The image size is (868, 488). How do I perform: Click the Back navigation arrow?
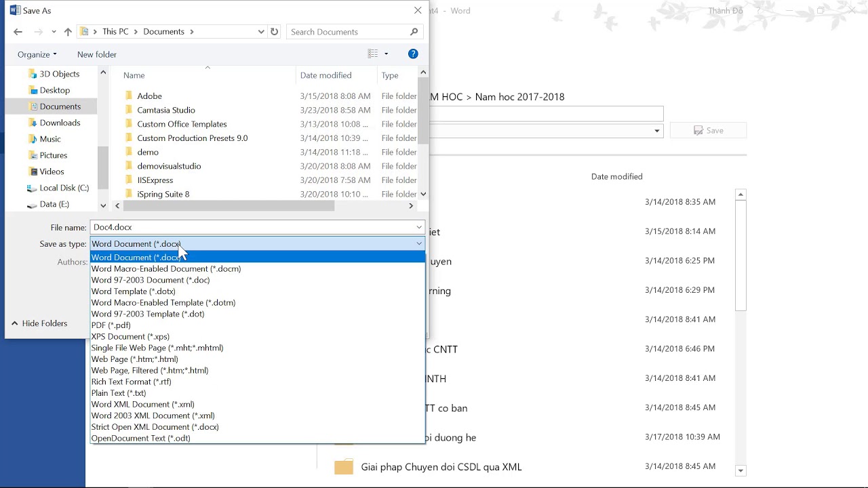pyautogui.click(x=18, y=32)
